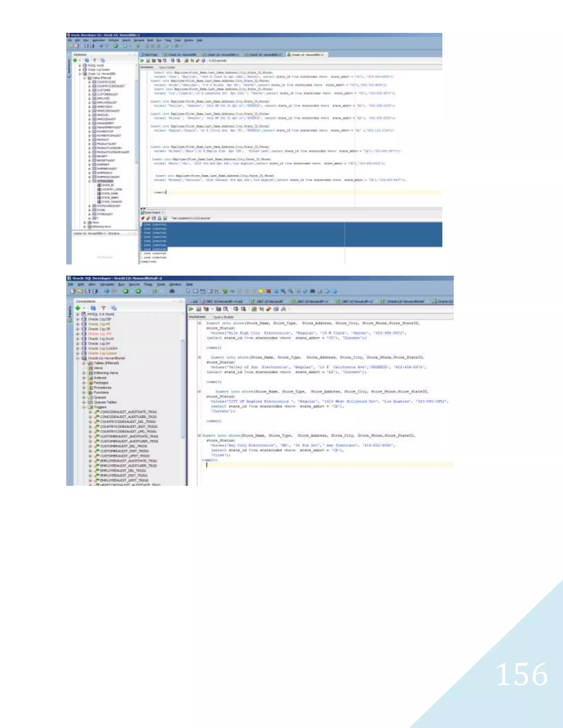Expand Tables (Filtered) node in lower tree
The height and width of the screenshot is (728, 563).
click(x=84, y=363)
